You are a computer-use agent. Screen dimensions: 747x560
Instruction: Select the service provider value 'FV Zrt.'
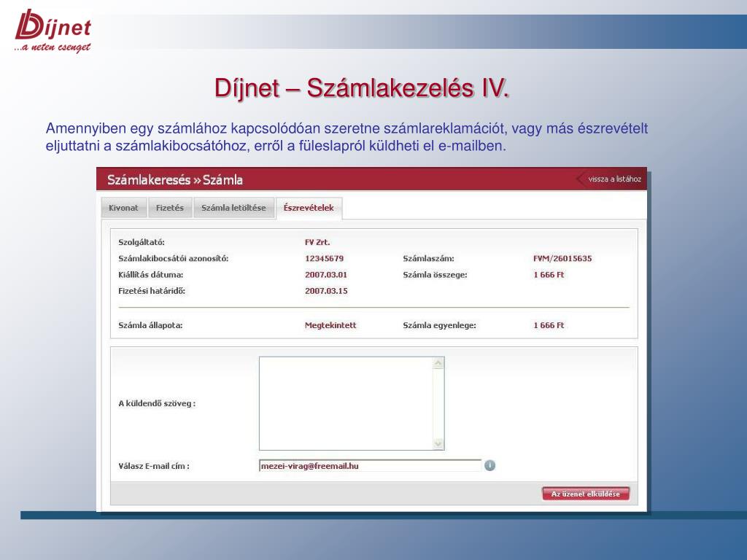(x=317, y=242)
